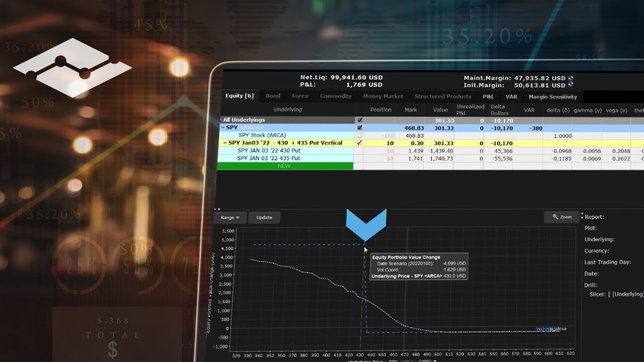Click the Plot label in report panel
This screenshot has height=362, width=644.
pyautogui.click(x=591, y=228)
